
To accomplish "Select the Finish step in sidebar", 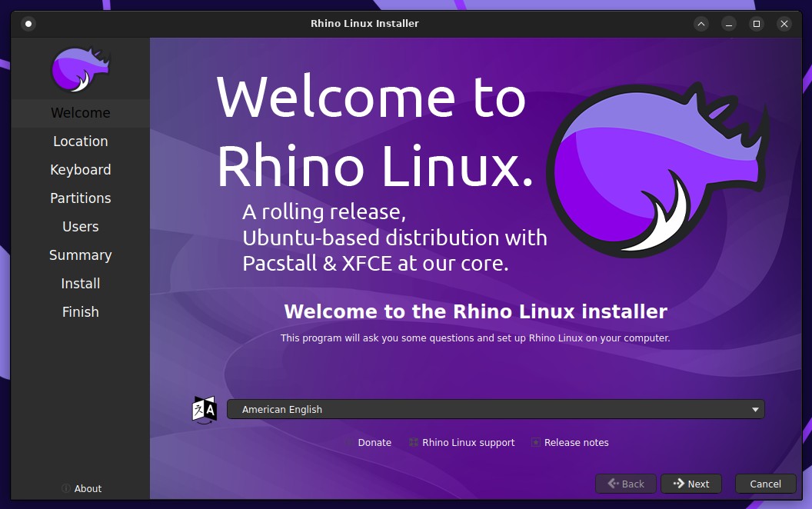I will [80, 312].
